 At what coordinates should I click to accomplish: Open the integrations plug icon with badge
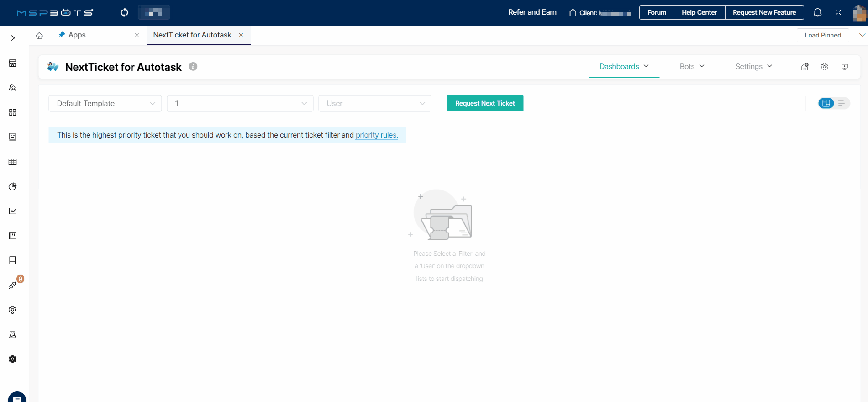click(13, 286)
